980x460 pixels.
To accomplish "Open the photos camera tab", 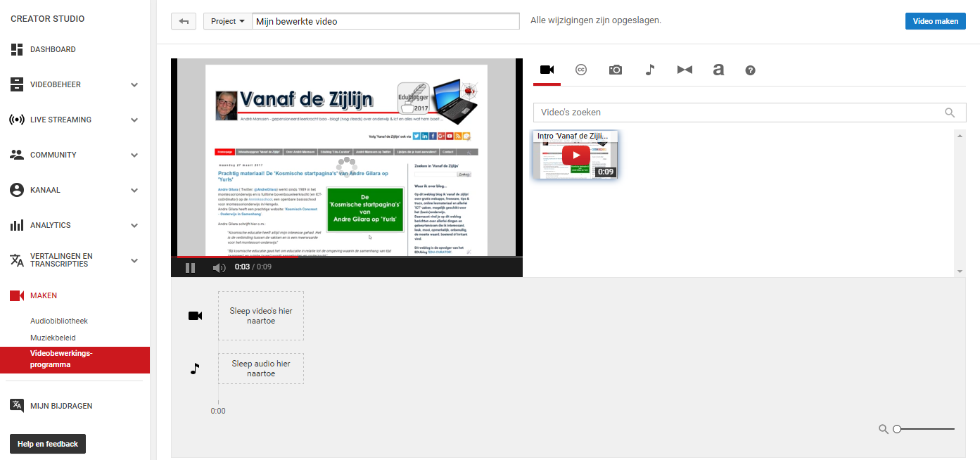I will [616, 70].
